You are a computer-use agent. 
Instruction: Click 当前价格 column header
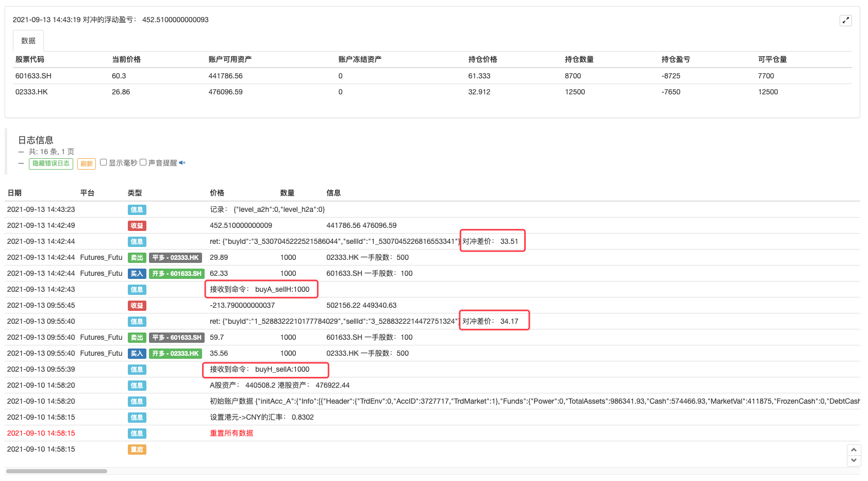pyautogui.click(x=126, y=59)
